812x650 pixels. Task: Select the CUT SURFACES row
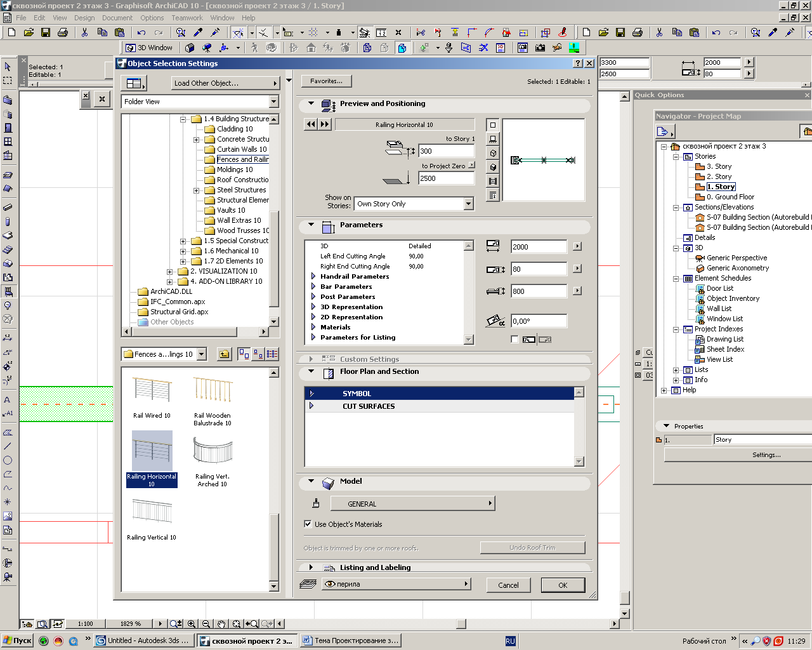(439, 406)
